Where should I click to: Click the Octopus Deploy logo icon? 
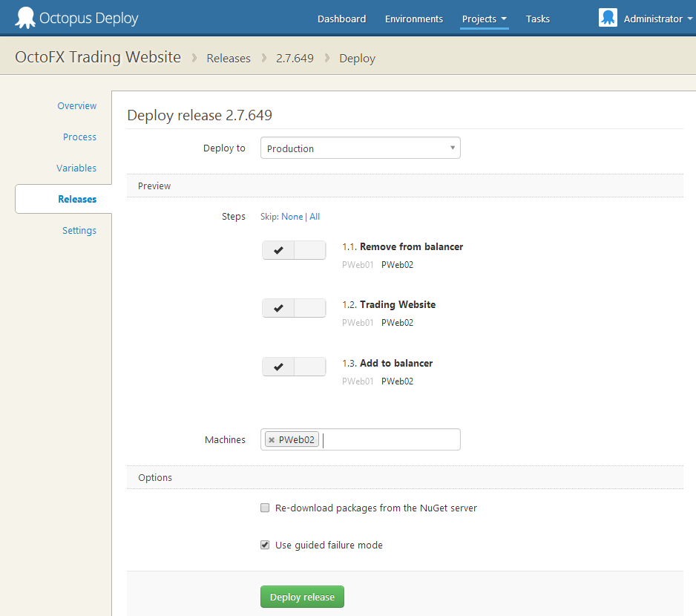pyautogui.click(x=25, y=18)
